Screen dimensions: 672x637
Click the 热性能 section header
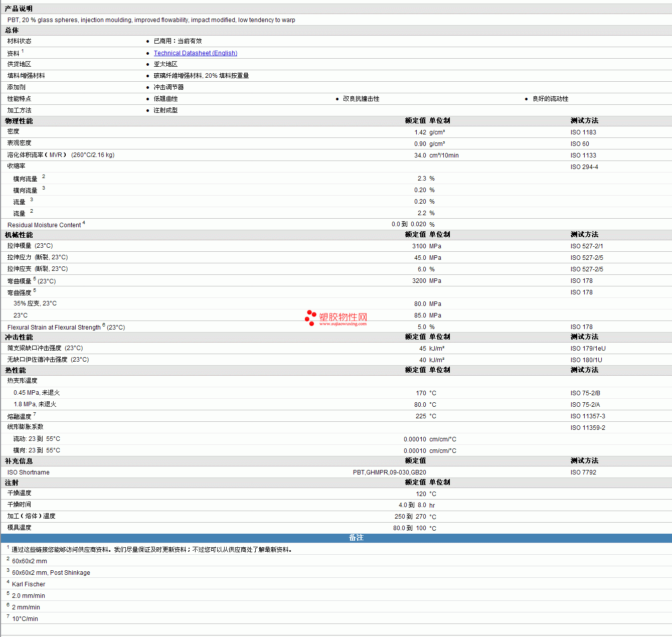(15, 370)
